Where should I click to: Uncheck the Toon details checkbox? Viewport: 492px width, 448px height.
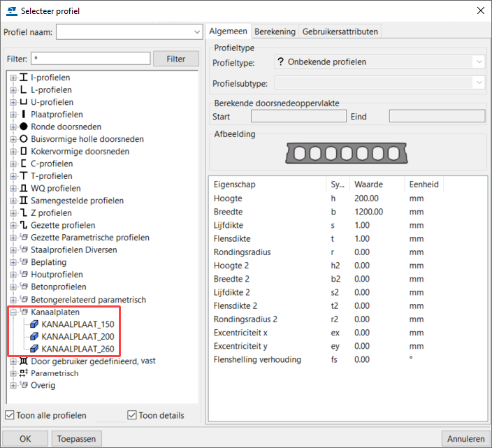point(132,415)
